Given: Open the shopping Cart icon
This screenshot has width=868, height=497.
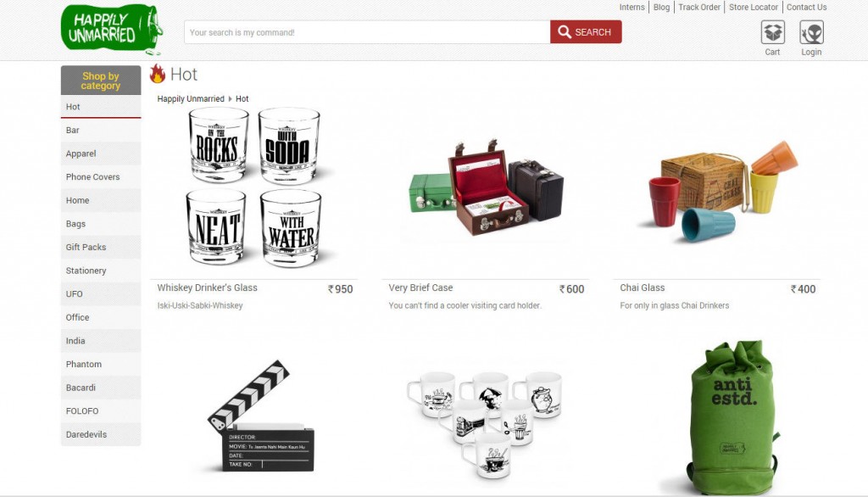Looking at the screenshot, I should tap(772, 32).
